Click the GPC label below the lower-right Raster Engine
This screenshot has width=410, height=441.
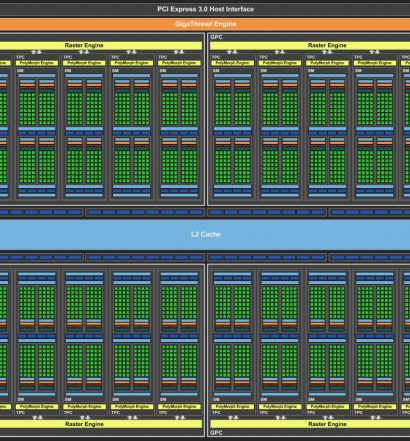216,433
